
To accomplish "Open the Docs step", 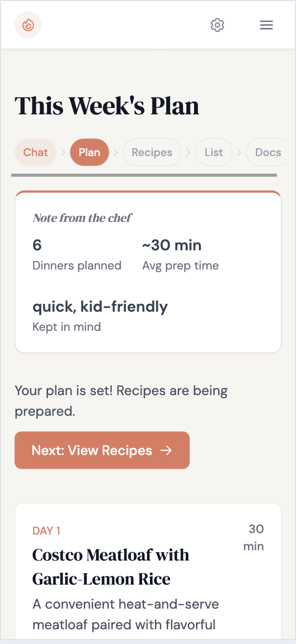I will point(268,152).
